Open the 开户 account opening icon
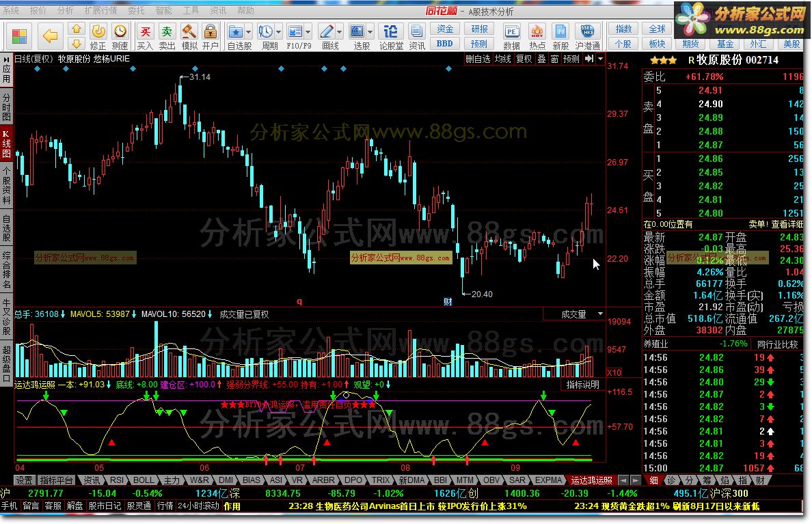 [211, 37]
